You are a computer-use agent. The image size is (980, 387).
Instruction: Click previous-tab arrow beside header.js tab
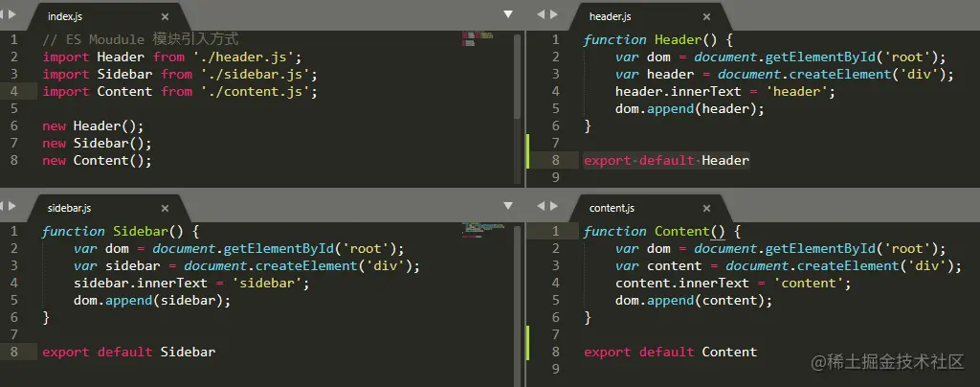[541, 14]
